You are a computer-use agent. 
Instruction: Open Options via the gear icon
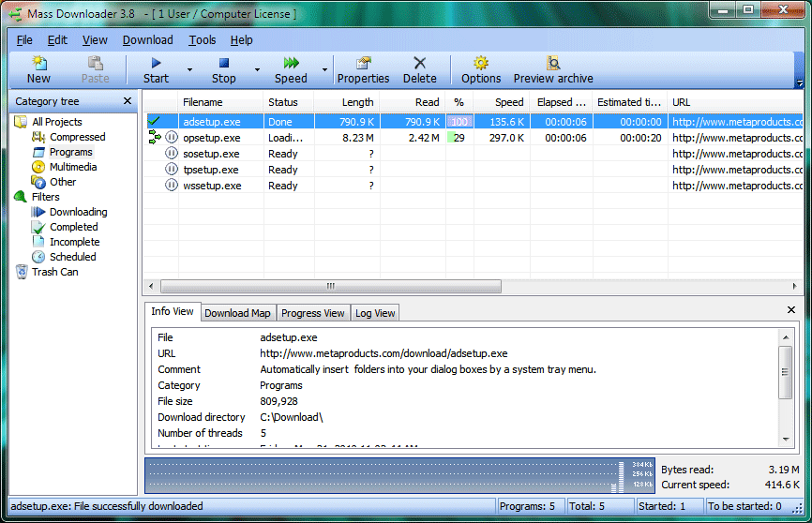481,63
